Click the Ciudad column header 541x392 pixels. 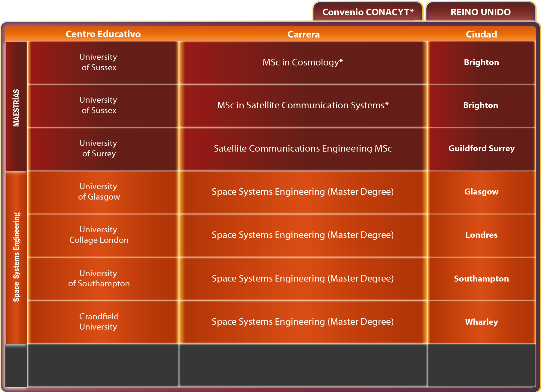point(481,34)
